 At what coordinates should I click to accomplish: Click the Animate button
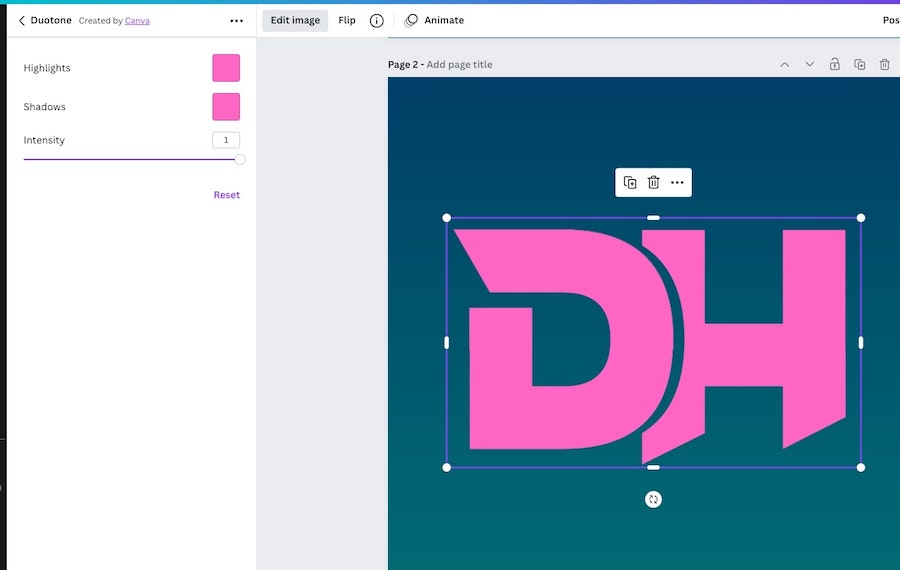click(434, 20)
